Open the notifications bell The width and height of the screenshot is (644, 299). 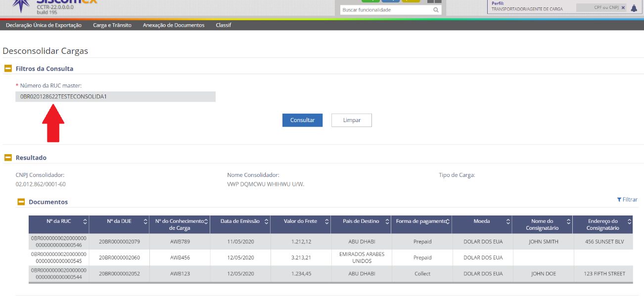[x=634, y=8]
